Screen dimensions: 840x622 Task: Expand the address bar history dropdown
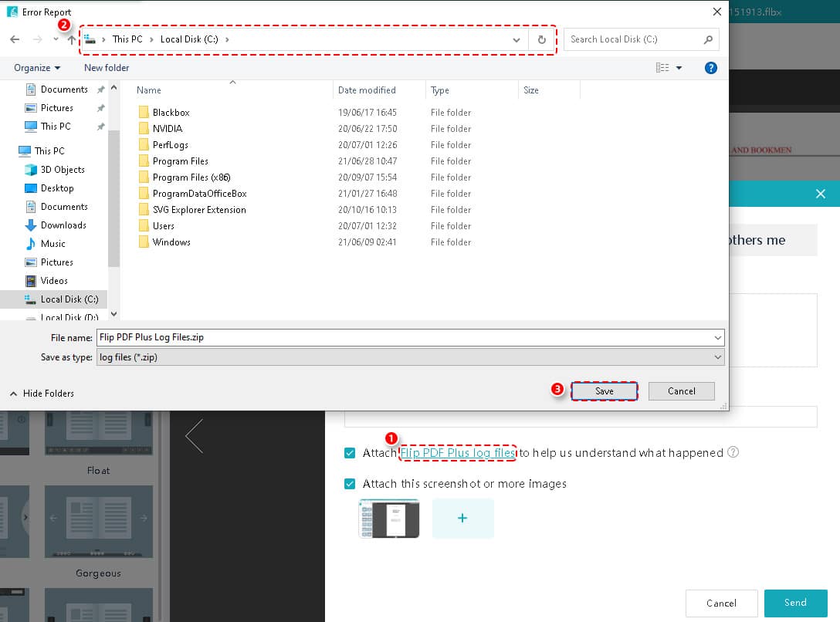(x=516, y=39)
